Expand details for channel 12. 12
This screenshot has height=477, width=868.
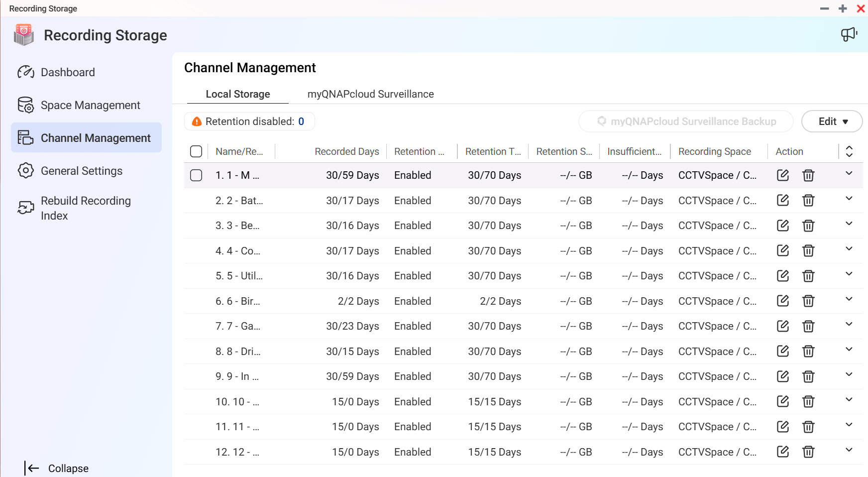pos(849,450)
